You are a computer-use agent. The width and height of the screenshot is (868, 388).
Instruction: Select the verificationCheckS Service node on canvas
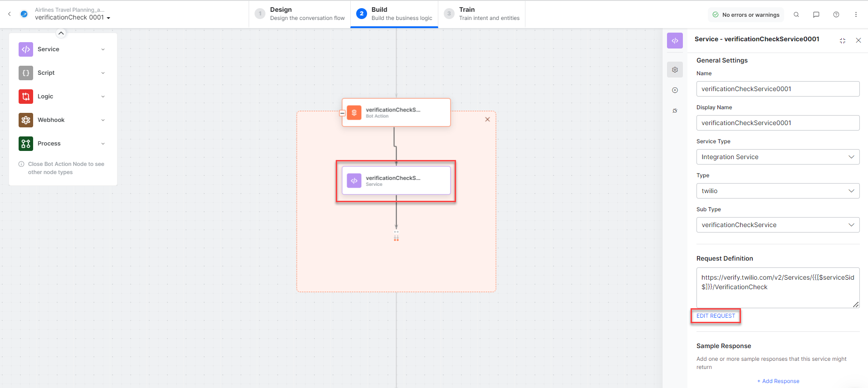[396, 181]
